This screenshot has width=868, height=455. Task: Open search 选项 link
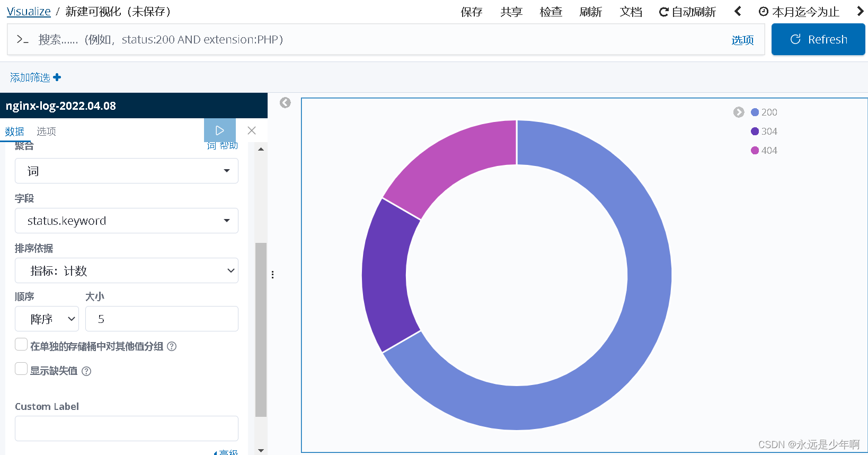click(x=742, y=40)
